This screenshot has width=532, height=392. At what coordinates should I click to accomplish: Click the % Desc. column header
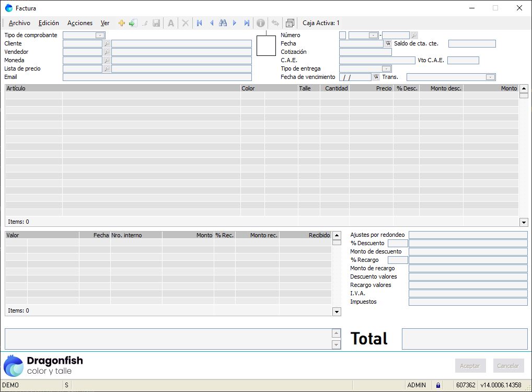(407, 88)
